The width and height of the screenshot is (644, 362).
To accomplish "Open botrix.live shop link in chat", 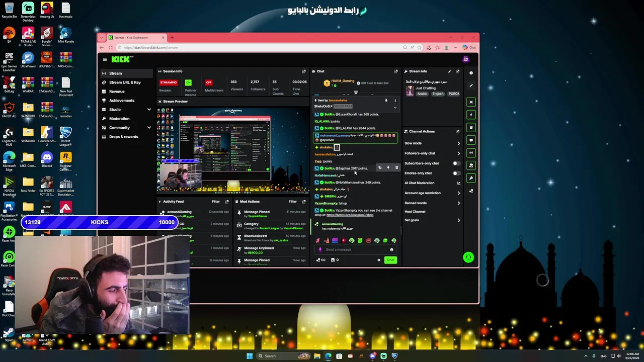I will [x=350, y=215].
